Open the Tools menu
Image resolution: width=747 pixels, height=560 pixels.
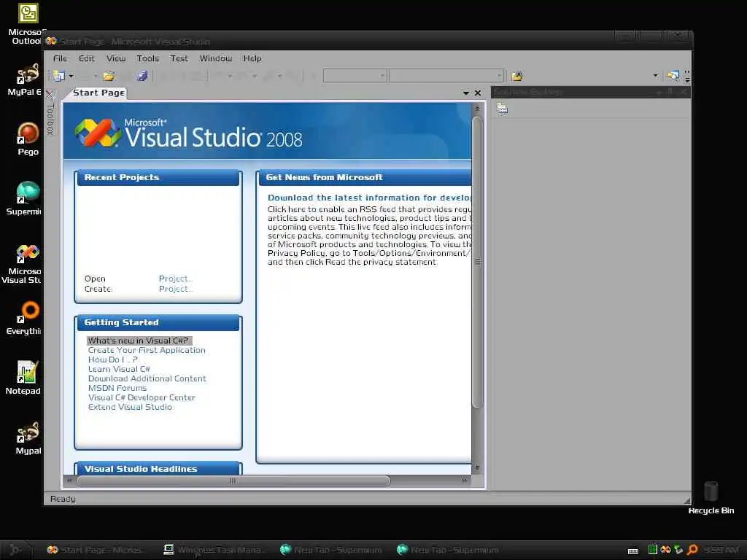147,58
